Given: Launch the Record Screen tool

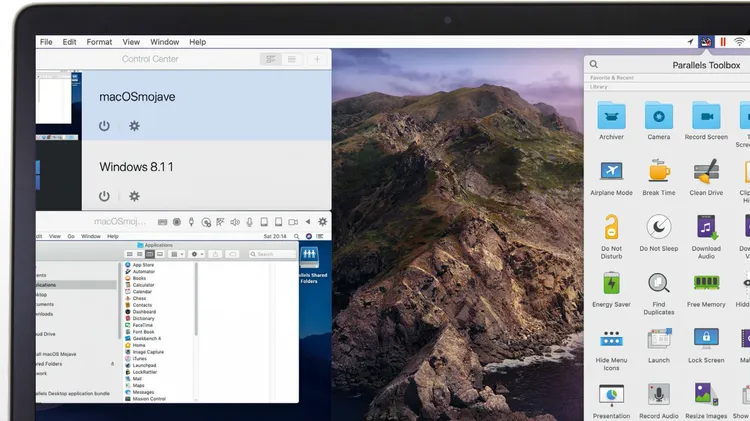Looking at the screenshot, I should pyautogui.click(x=706, y=116).
